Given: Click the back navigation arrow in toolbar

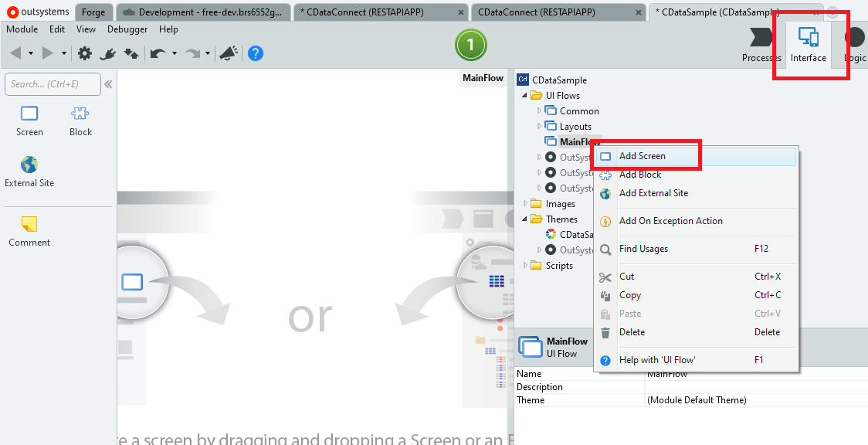Looking at the screenshot, I should coord(15,53).
